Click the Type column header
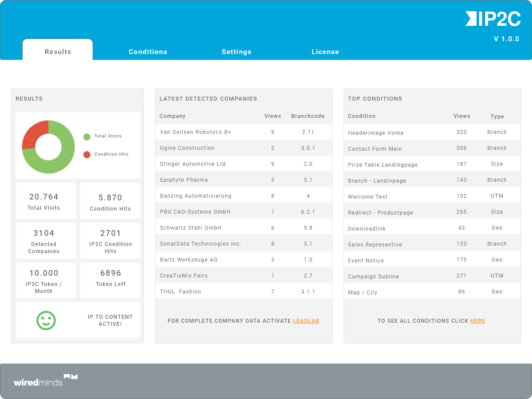532x399 pixels. pos(497,117)
